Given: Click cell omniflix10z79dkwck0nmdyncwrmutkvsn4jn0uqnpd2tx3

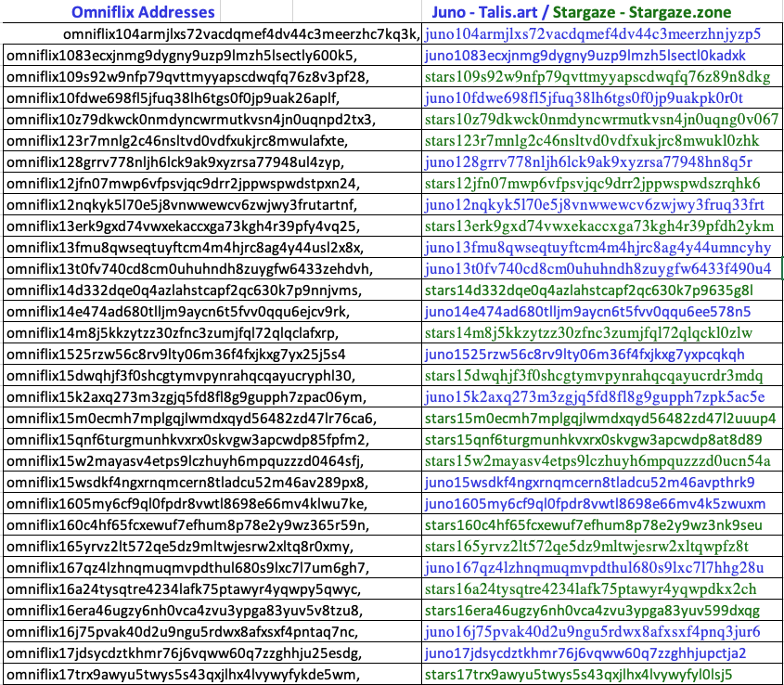Looking at the screenshot, I should click(x=212, y=119).
